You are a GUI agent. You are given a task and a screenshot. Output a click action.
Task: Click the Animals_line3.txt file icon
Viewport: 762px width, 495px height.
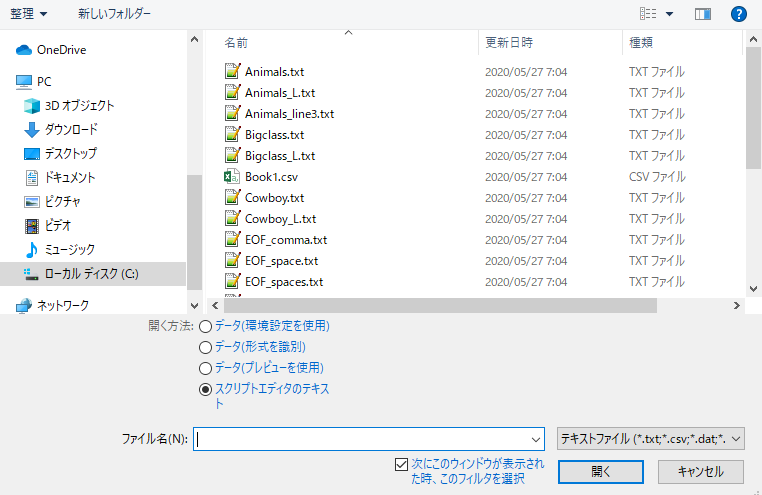coord(232,113)
